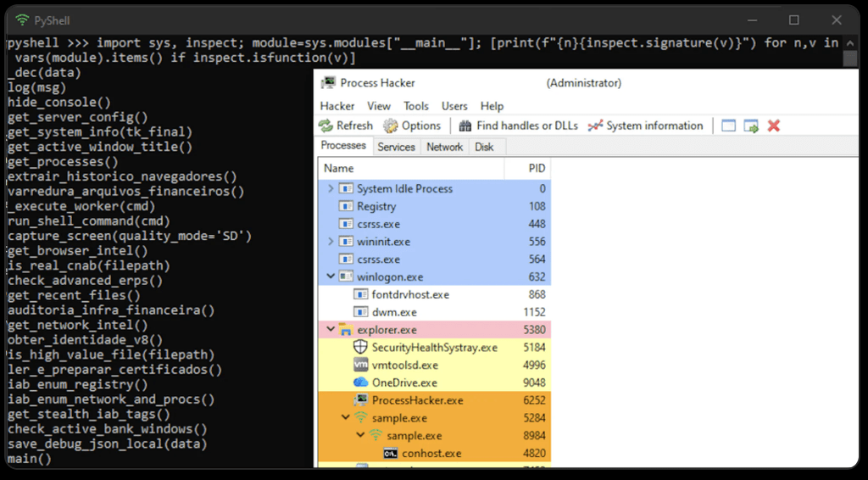The image size is (868, 480).
Task: Click the PID value 9048
Action: pos(534,382)
